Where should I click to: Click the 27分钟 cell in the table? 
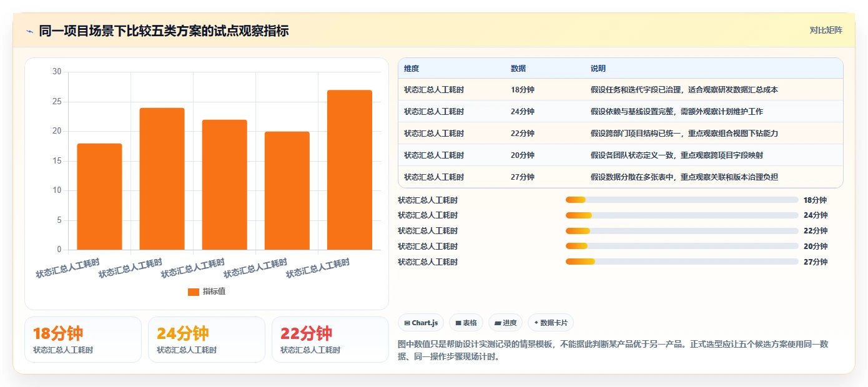click(523, 177)
